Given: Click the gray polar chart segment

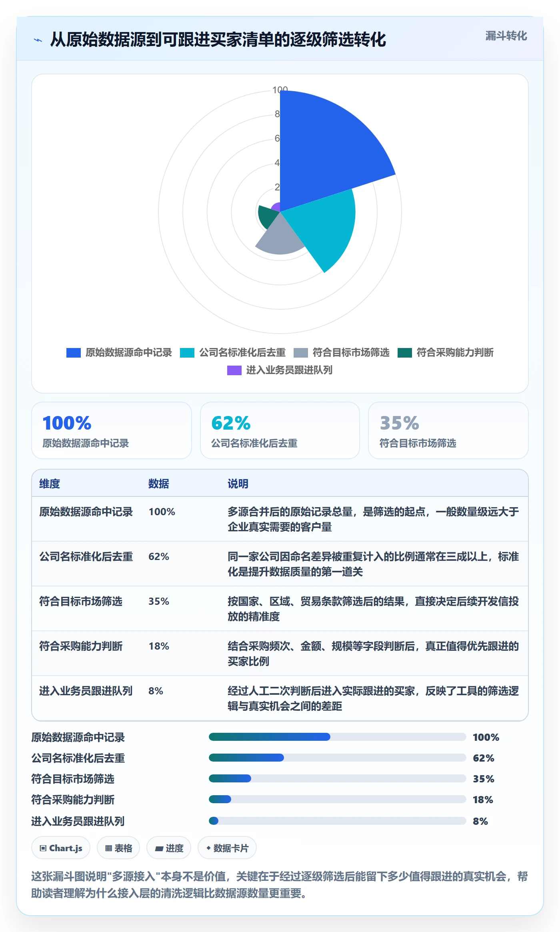Looking at the screenshot, I should click(280, 237).
